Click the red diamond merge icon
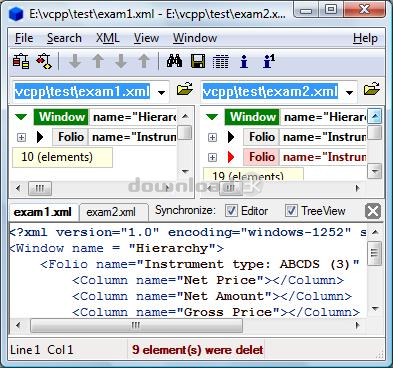Image resolution: width=393 pixels, height=368 pixels. tap(44, 61)
